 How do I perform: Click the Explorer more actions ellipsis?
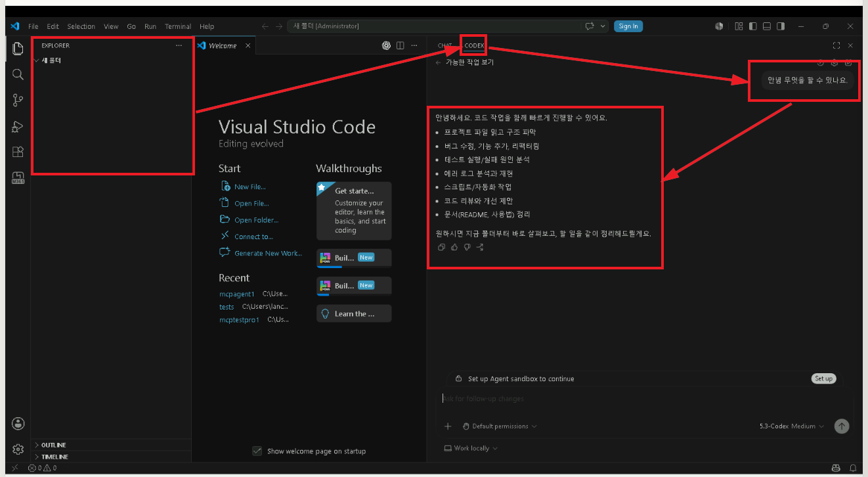click(x=179, y=45)
